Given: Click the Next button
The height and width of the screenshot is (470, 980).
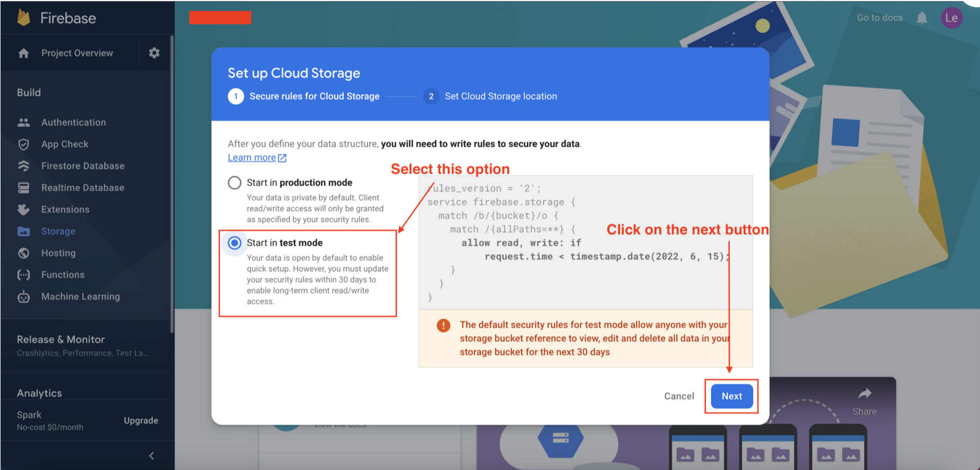Looking at the screenshot, I should 732,396.
